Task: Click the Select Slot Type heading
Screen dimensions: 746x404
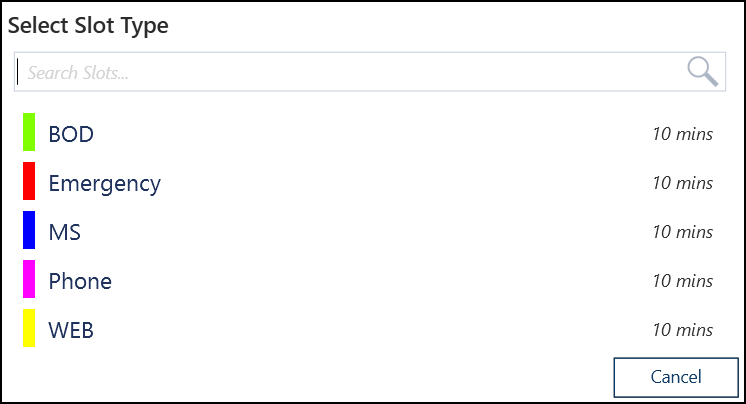Action: tap(88, 26)
